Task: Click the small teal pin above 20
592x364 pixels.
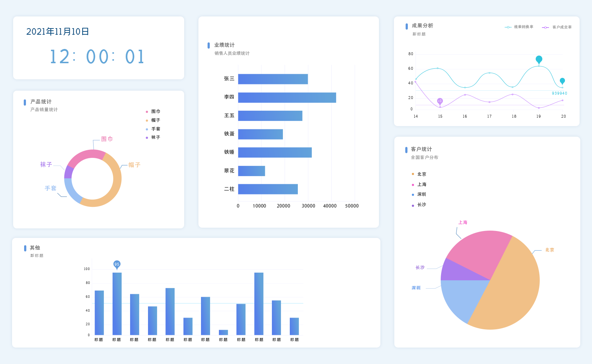Action: pos(562,81)
